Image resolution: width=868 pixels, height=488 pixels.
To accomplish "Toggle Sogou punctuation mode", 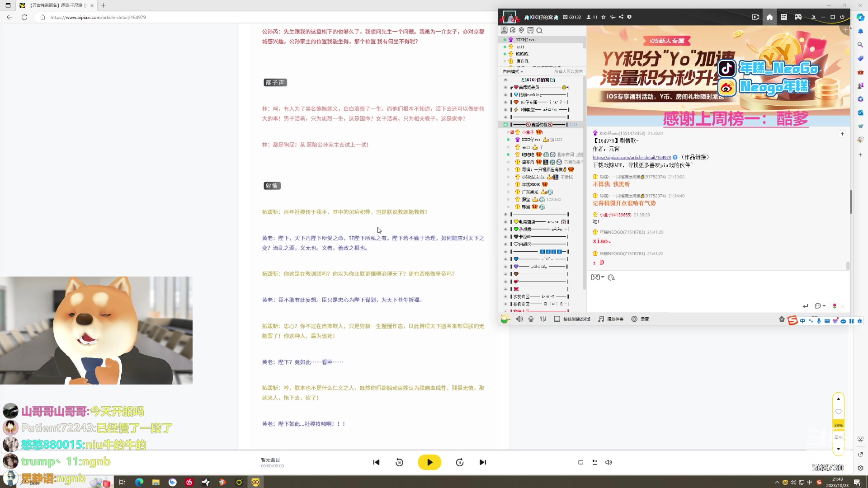I will click(x=811, y=321).
